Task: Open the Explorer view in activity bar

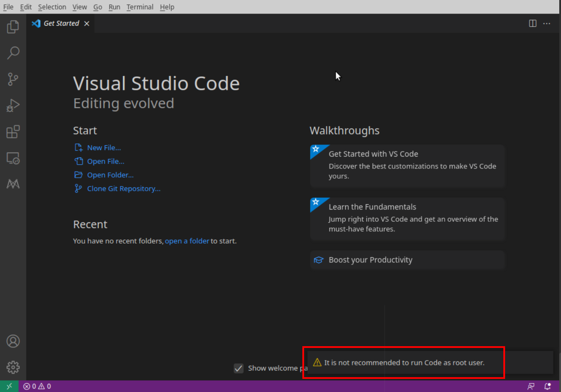Action: 13,27
